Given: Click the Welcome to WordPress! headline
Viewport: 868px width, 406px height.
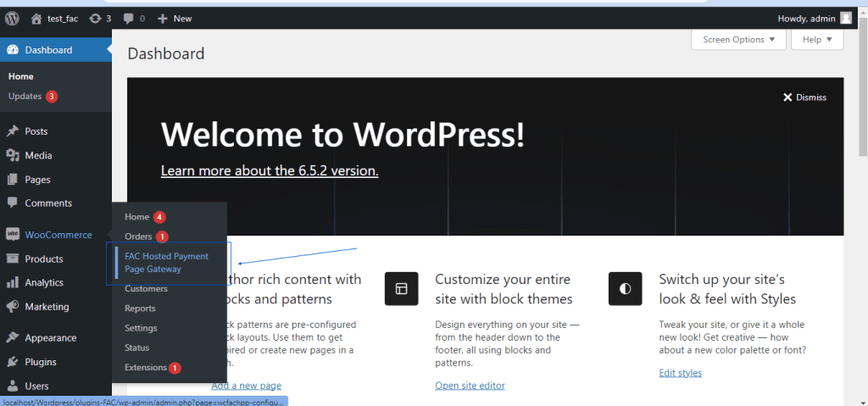Looking at the screenshot, I should 342,133.
